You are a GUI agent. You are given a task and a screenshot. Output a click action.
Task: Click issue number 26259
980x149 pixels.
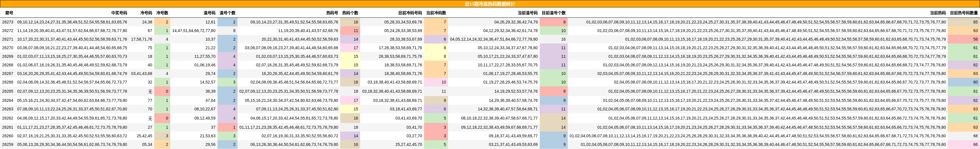(8, 144)
